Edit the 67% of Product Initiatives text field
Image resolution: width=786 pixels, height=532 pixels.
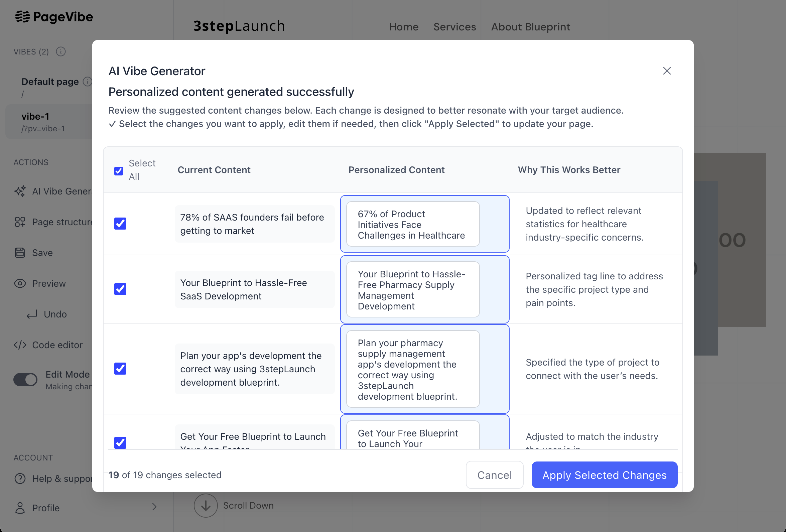(x=413, y=224)
